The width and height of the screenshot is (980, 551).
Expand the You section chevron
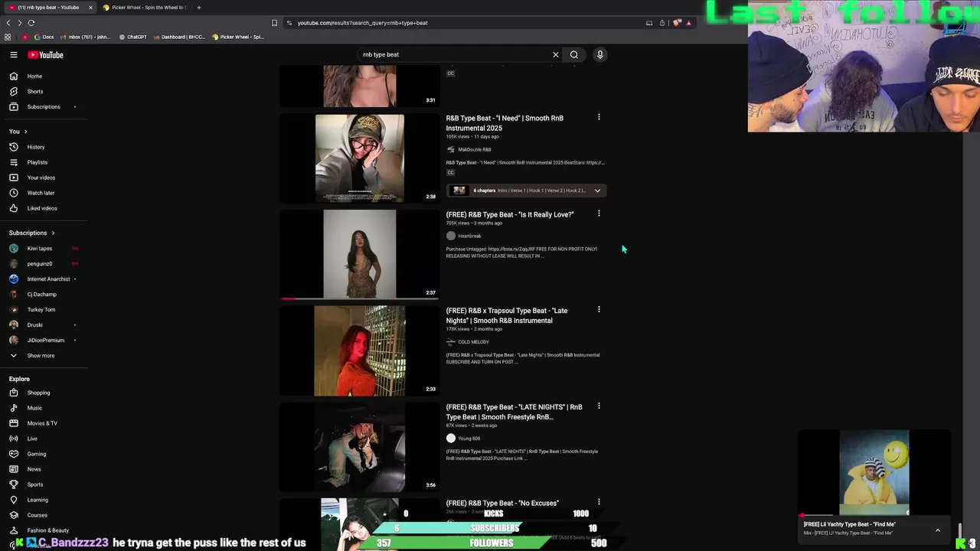pos(26,132)
